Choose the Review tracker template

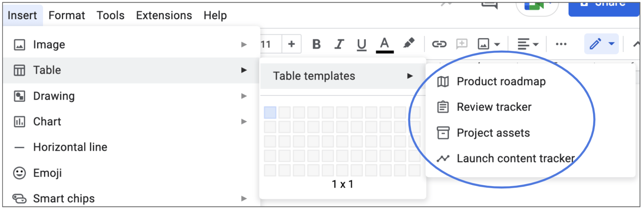494,107
